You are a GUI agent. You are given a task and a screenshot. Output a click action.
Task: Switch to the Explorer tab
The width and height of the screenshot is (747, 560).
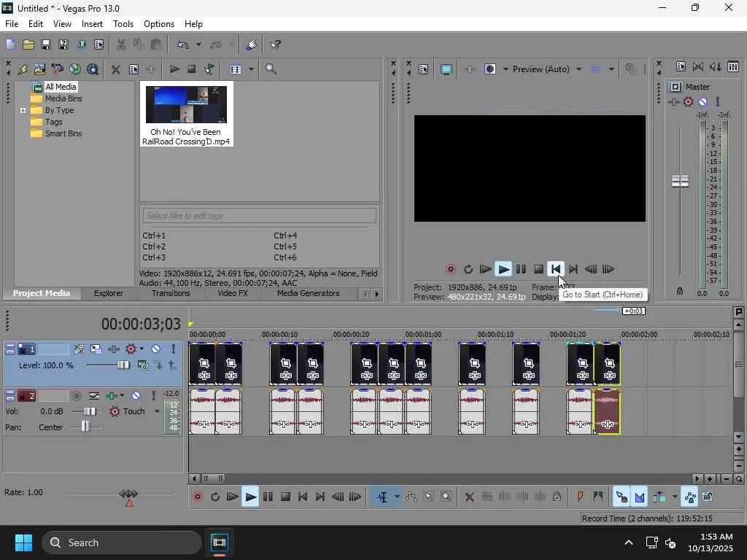point(108,293)
